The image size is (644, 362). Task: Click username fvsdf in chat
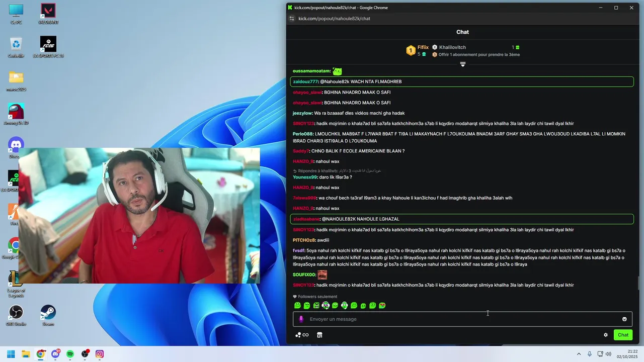pos(298,251)
